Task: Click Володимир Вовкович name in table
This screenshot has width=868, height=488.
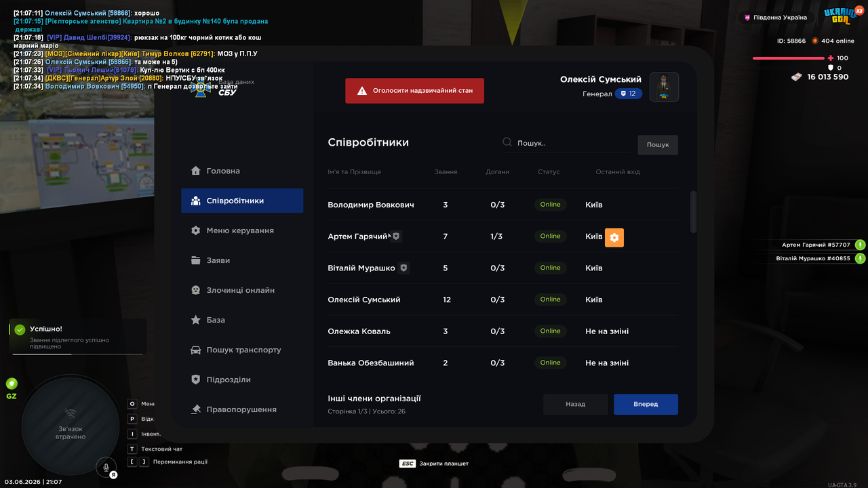Action: (371, 205)
